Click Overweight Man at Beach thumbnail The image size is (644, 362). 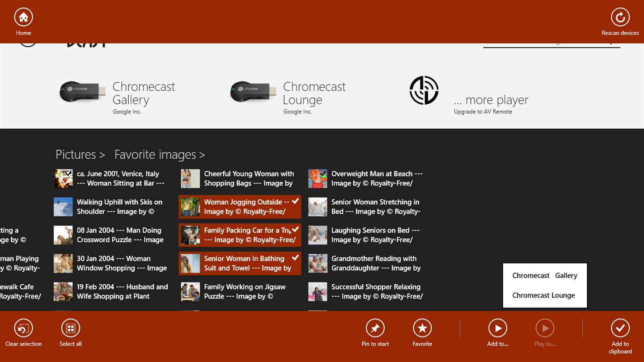click(318, 178)
